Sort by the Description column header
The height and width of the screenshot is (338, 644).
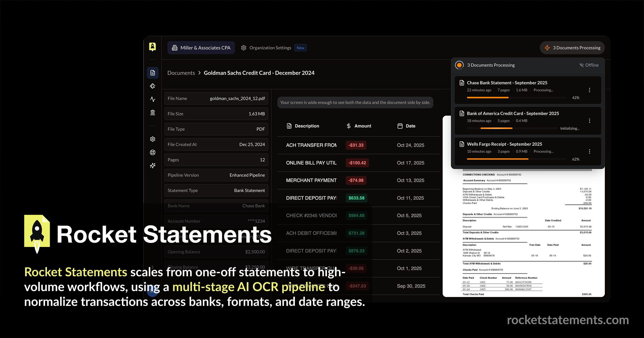[x=303, y=126]
